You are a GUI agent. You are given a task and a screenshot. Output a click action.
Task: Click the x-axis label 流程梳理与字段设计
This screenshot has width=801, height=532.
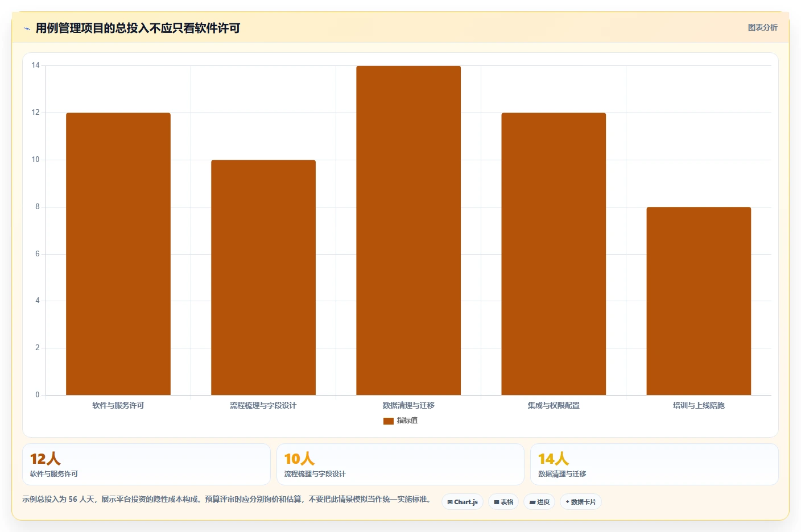click(263, 405)
